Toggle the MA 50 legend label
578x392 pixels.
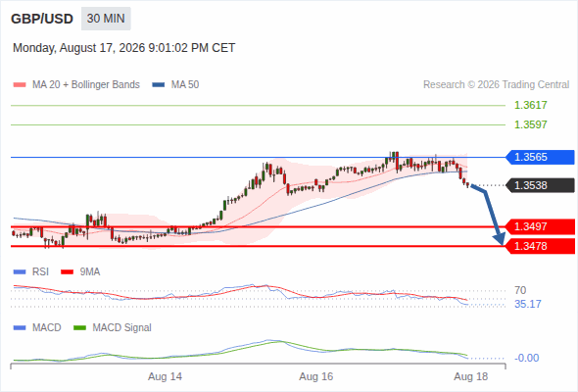pyautogui.click(x=185, y=85)
